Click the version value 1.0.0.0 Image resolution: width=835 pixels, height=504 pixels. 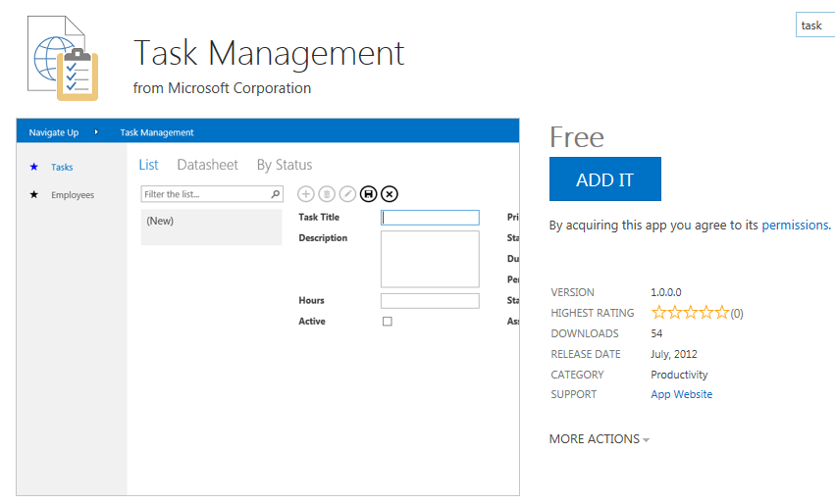click(x=665, y=292)
